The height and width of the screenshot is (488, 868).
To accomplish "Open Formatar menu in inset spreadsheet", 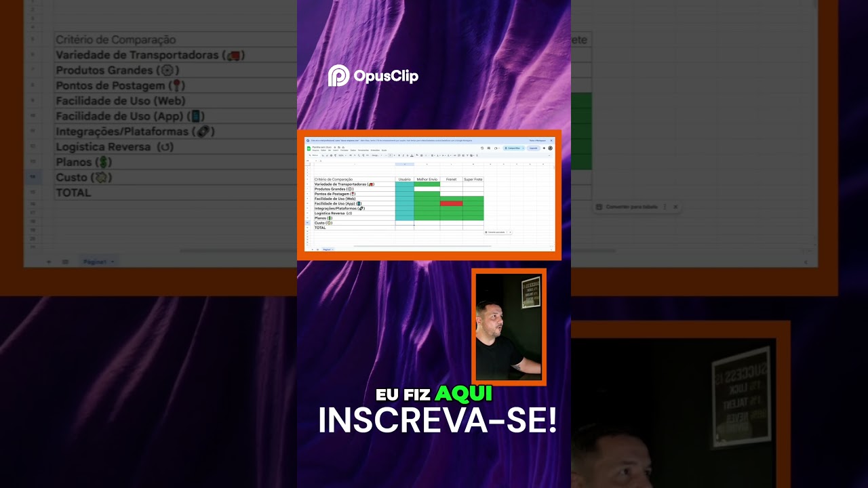I will [344, 150].
